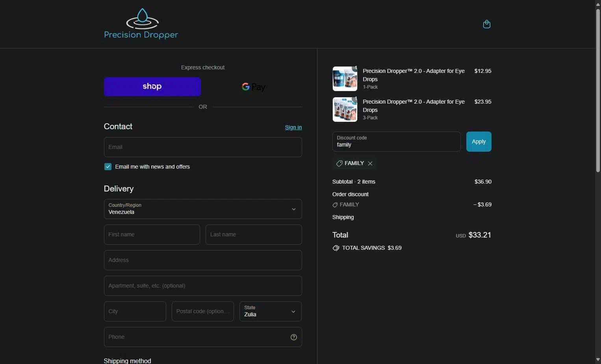The image size is (601, 364).
Task: Open the Country/Region dropdown
Action: coord(203,209)
